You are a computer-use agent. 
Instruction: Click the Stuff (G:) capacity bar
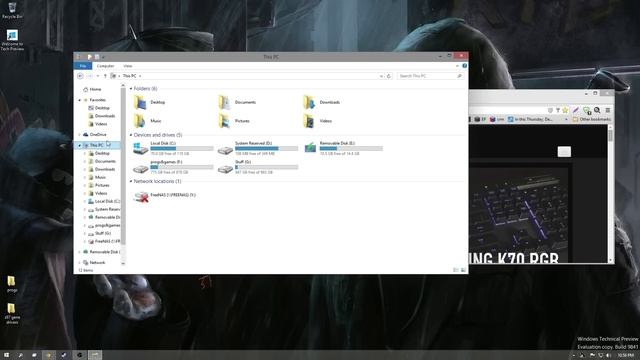(267, 167)
